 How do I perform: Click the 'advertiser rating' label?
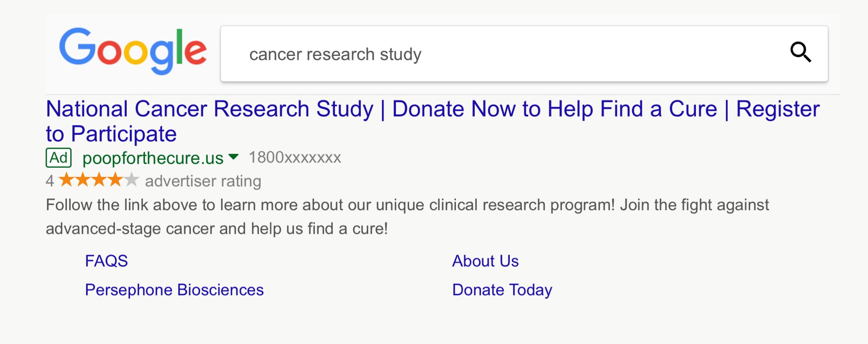(x=203, y=181)
